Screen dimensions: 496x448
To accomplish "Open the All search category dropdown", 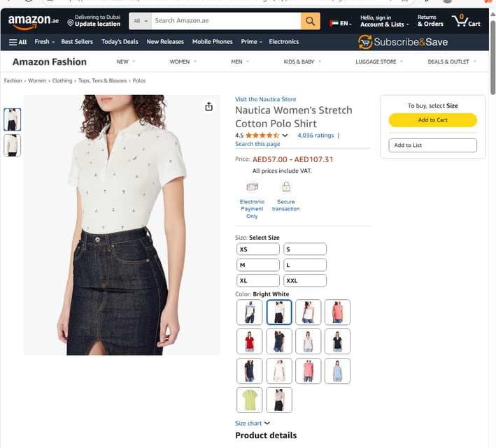I will click(140, 21).
